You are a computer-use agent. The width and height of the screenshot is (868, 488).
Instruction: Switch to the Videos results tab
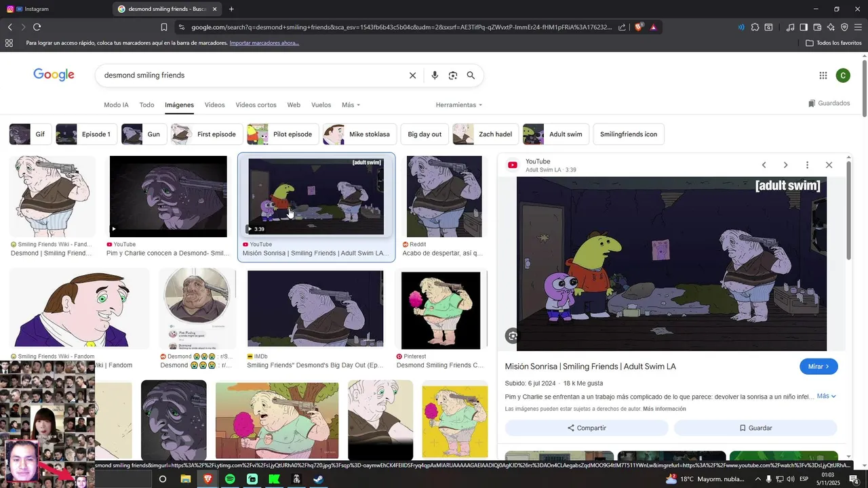pyautogui.click(x=214, y=105)
